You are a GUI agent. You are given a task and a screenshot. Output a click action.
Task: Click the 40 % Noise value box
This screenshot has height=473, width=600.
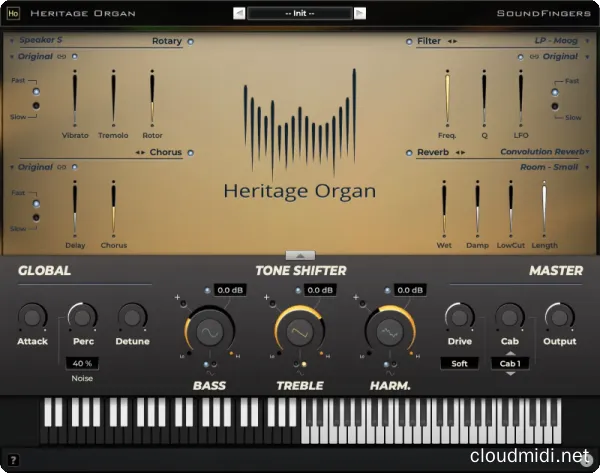pyautogui.click(x=82, y=364)
